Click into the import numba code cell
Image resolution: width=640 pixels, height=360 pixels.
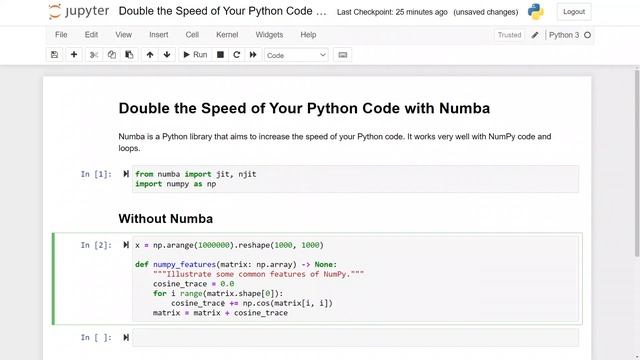click(x=355, y=179)
